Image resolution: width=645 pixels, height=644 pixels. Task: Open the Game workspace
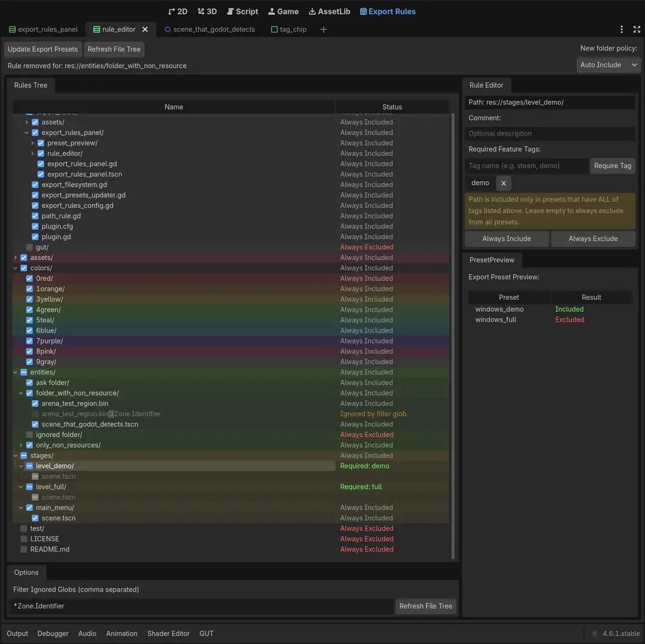point(283,11)
